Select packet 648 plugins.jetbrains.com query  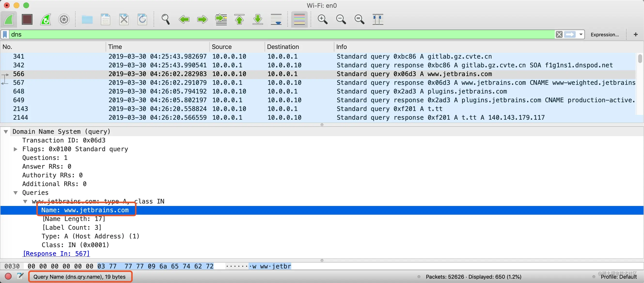(318, 92)
